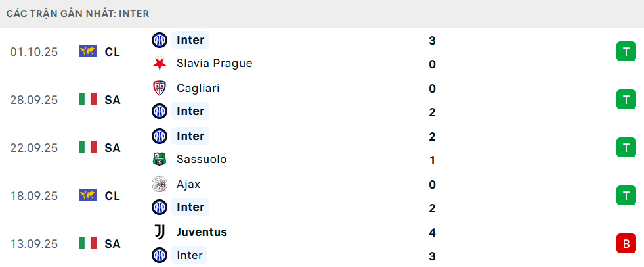This screenshot has height=267, width=644.
Task: Click Italy flag icon on 28.09.25 row
Action: tap(87, 100)
